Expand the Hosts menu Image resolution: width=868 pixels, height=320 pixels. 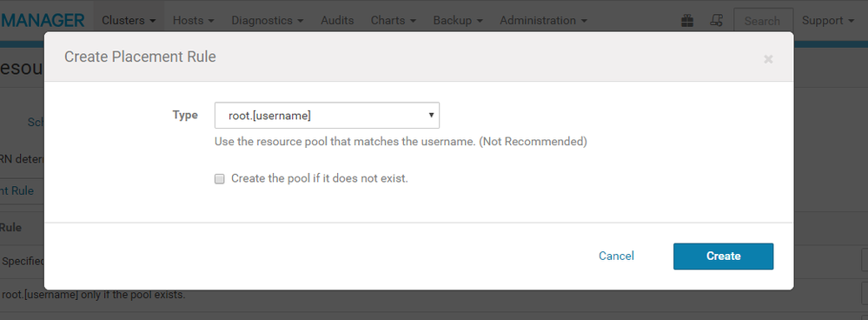pyautogui.click(x=193, y=21)
